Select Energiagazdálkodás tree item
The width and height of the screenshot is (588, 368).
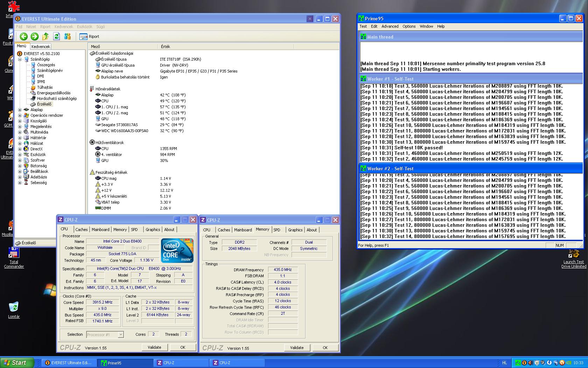[54, 93]
